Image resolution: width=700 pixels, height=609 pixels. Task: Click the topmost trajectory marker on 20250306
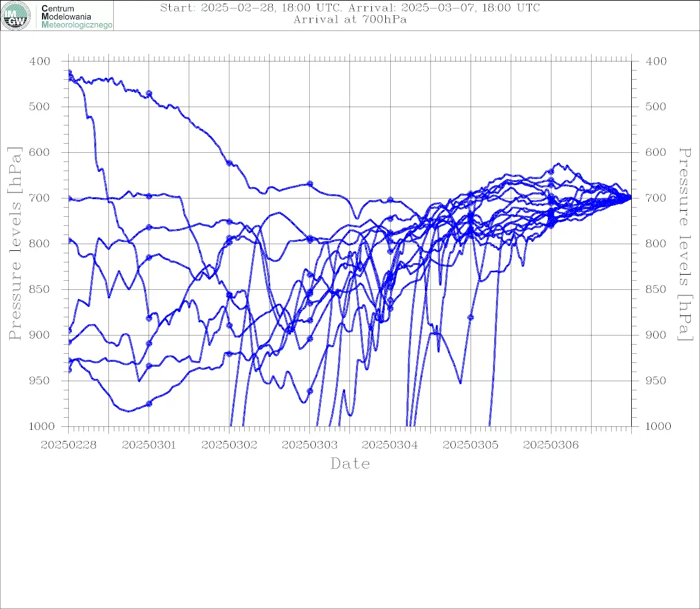coord(551,171)
